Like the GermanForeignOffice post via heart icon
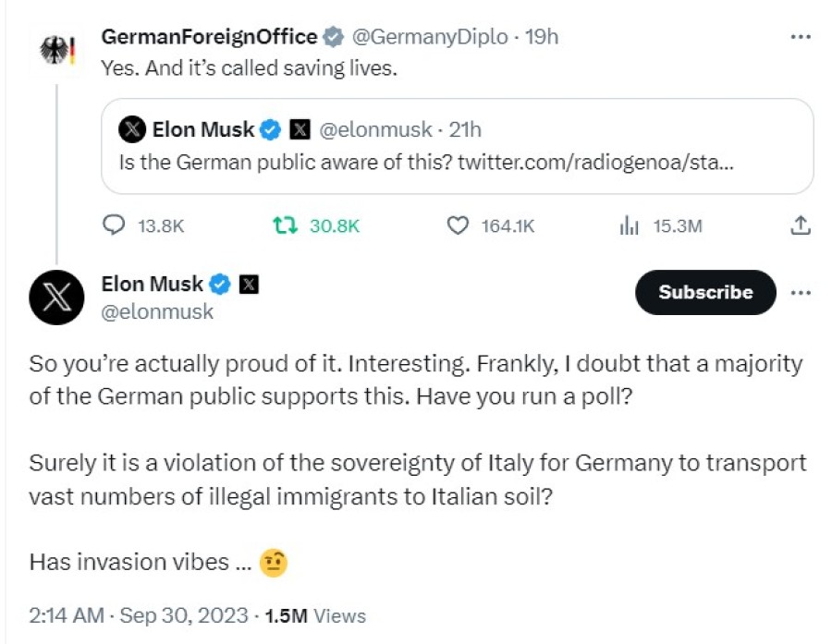 pos(458,225)
